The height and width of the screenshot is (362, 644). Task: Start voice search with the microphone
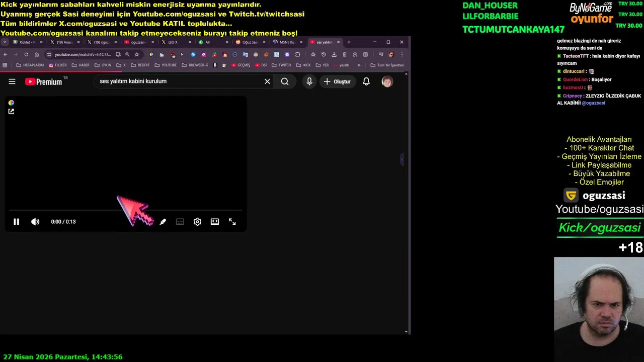(309, 81)
